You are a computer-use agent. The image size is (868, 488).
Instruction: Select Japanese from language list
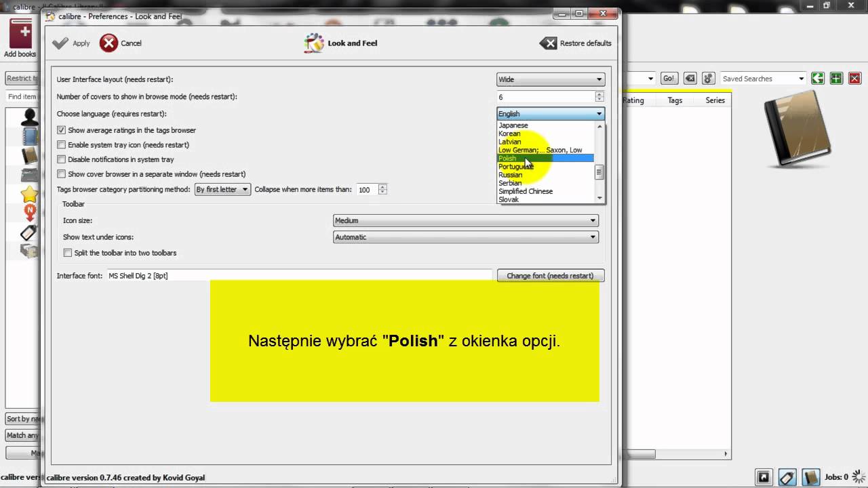pos(513,125)
